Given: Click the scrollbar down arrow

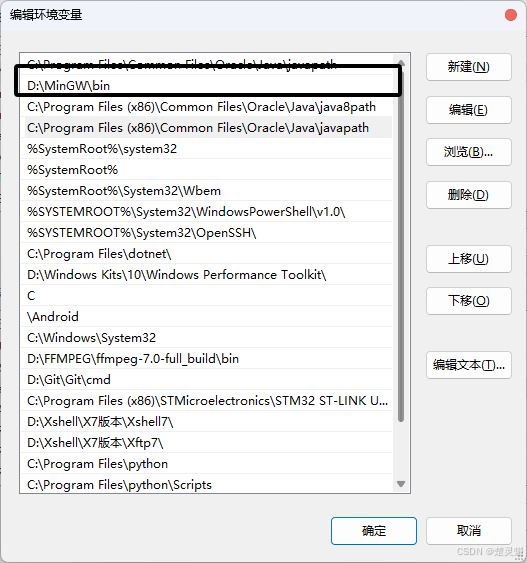Looking at the screenshot, I should [x=401, y=484].
